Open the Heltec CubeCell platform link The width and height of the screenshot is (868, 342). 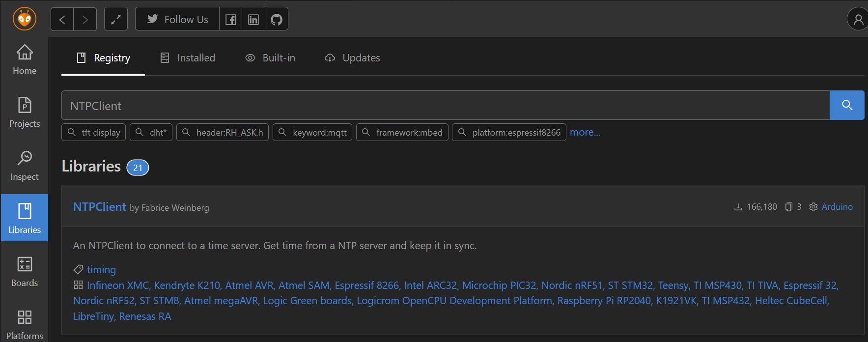pos(791,301)
